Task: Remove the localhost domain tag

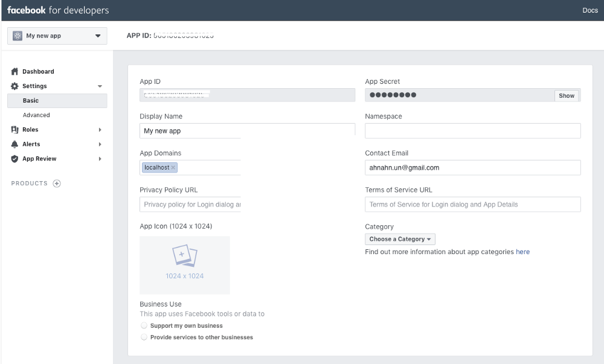Action: 173,167
